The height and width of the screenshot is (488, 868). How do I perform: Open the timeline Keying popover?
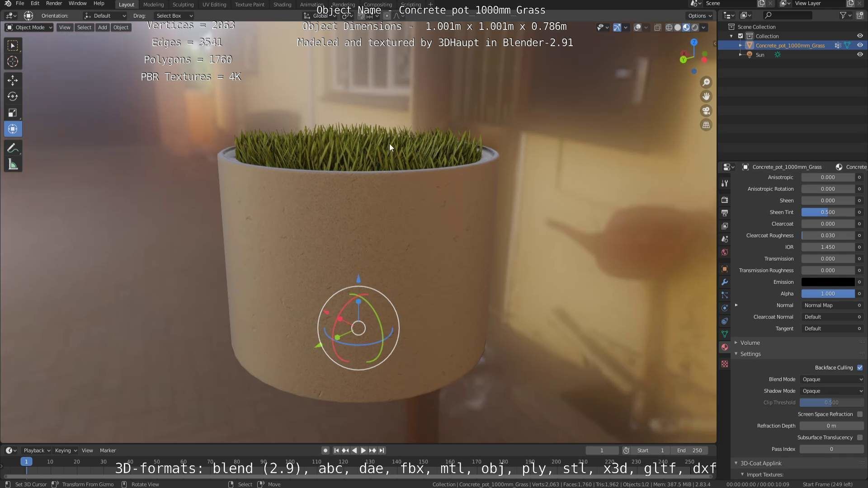[x=66, y=450]
